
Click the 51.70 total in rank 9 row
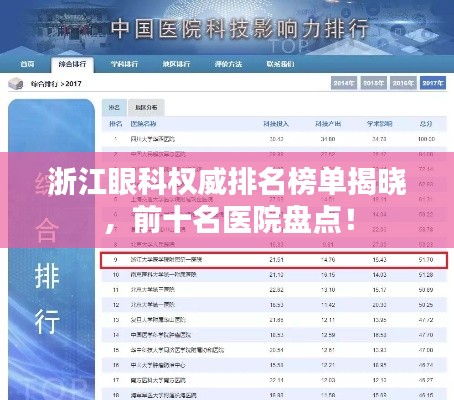(426, 259)
